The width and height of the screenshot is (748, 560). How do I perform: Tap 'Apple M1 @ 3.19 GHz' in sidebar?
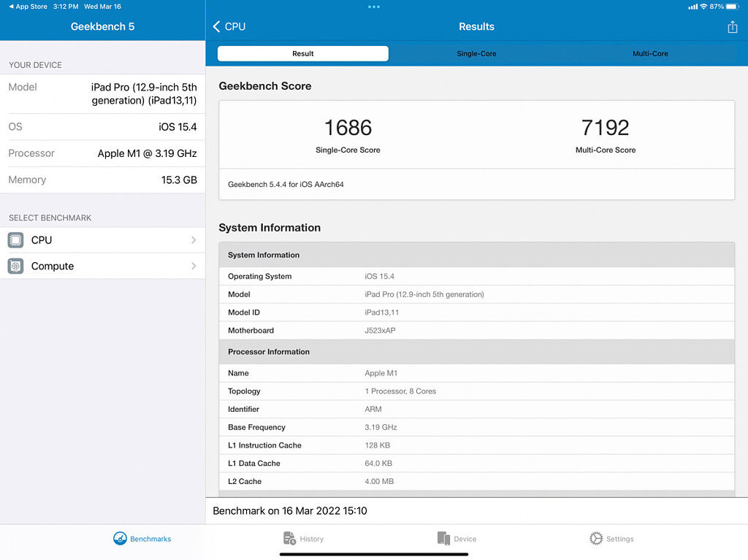coord(147,153)
